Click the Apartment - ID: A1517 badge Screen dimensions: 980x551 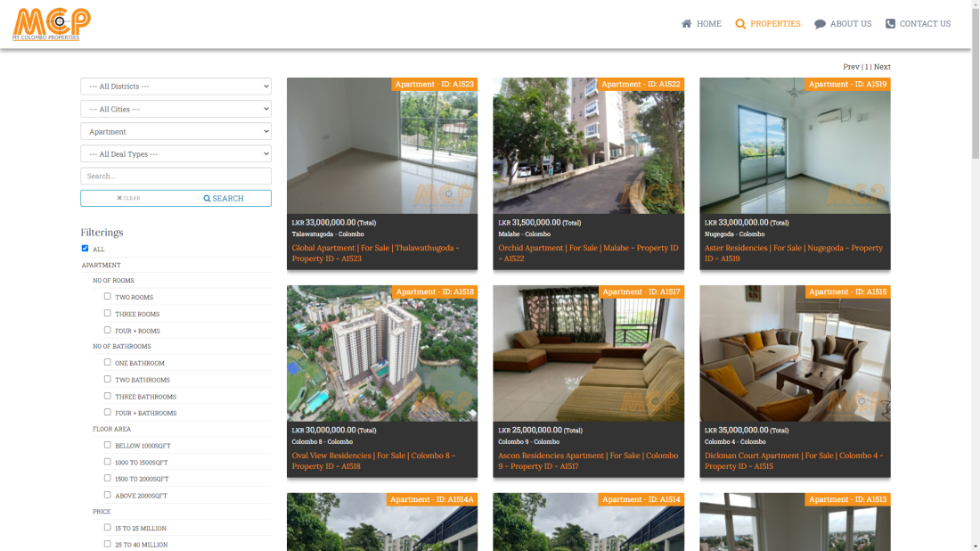coord(641,292)
